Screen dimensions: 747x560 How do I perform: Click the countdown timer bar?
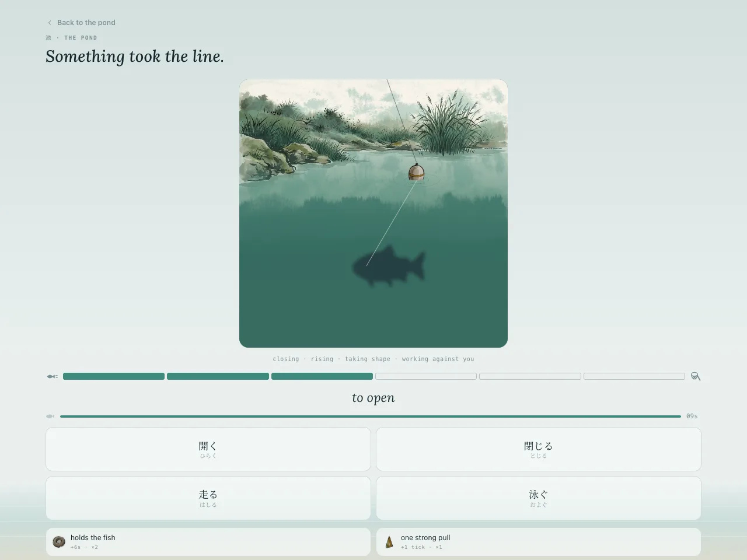tap(371, 416)
